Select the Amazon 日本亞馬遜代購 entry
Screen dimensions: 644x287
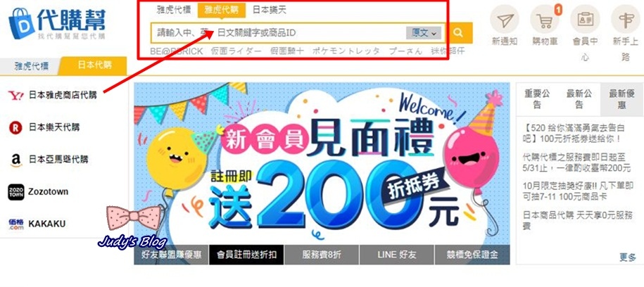coord(48,159)
